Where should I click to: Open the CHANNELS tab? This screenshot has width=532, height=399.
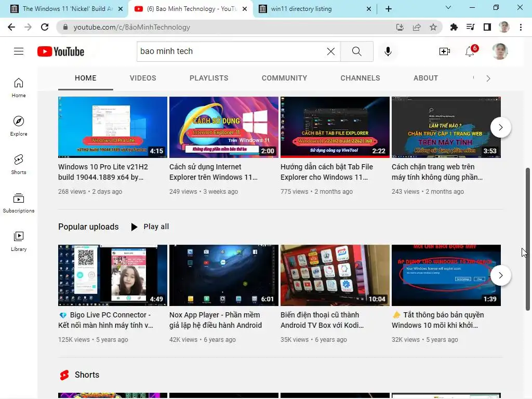(x=361, y=78)
